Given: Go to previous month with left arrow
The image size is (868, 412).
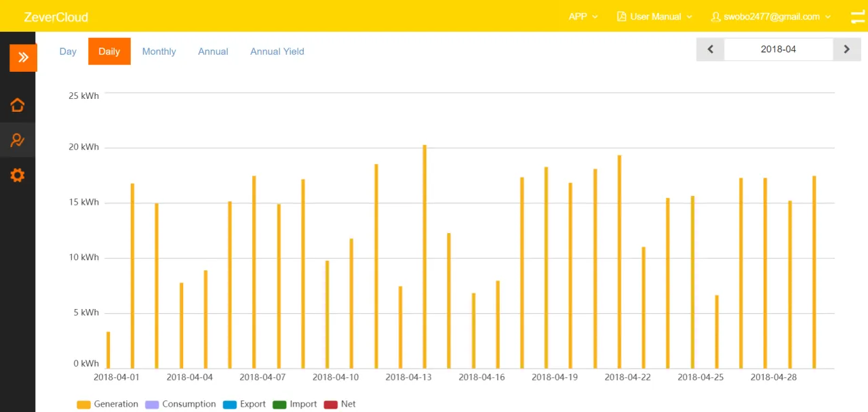Looking at the screenshot, I should coord(710,49).
